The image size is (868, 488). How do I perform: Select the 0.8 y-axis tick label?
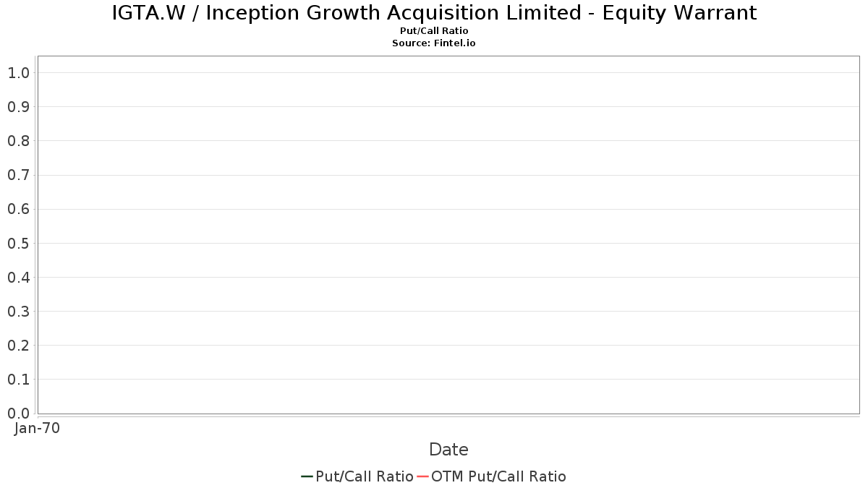18,141
